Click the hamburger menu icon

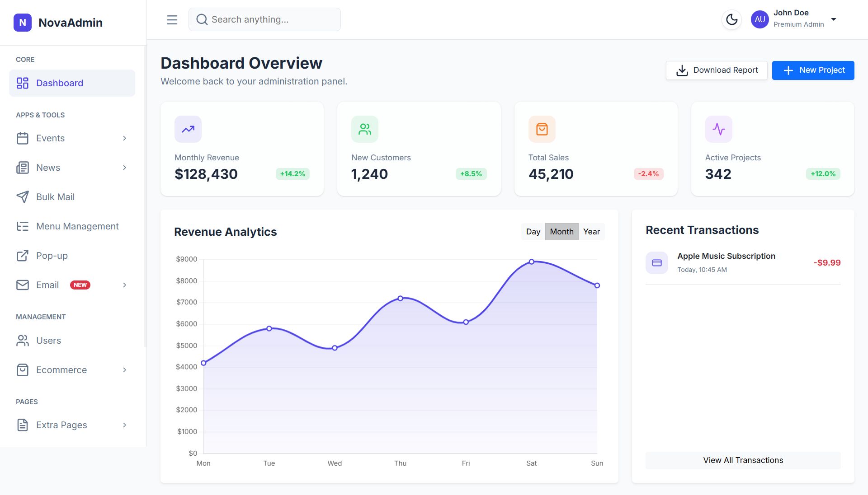point(172,19)
